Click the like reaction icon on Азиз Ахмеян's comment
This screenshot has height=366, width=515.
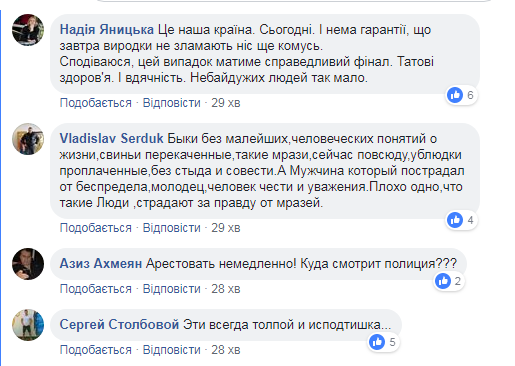pos(443,281)
